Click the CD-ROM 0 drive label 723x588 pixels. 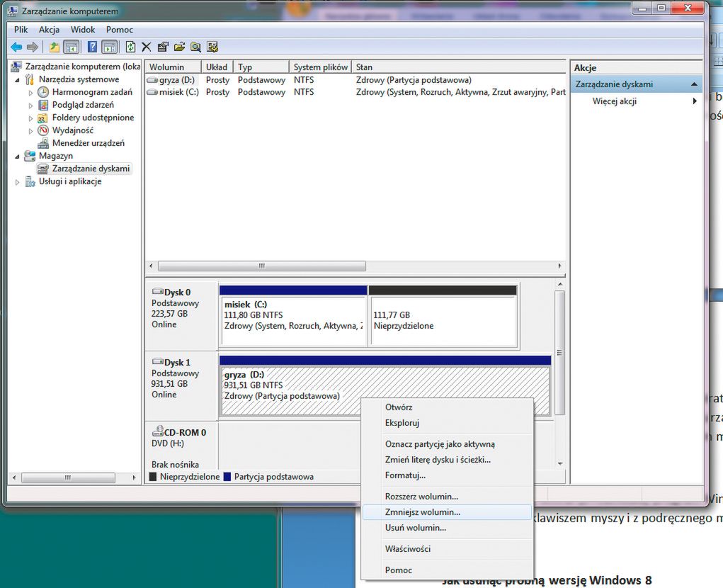(185, 433)
